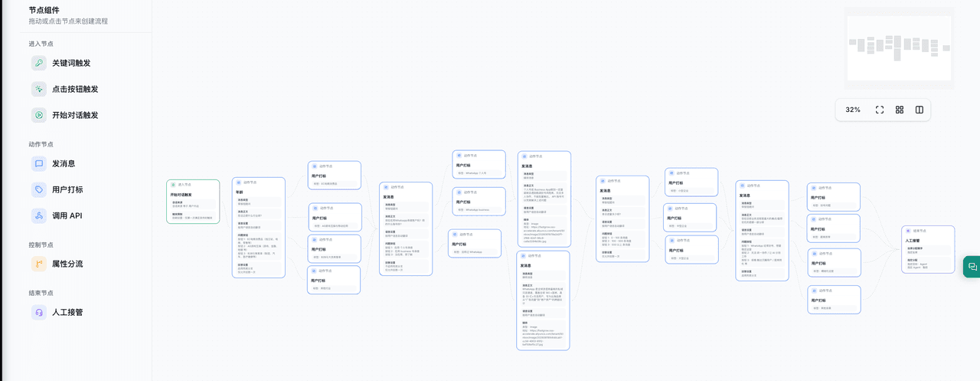Click the 拖动或点击节点来创建流程 hint text

(x=68, y=21)
